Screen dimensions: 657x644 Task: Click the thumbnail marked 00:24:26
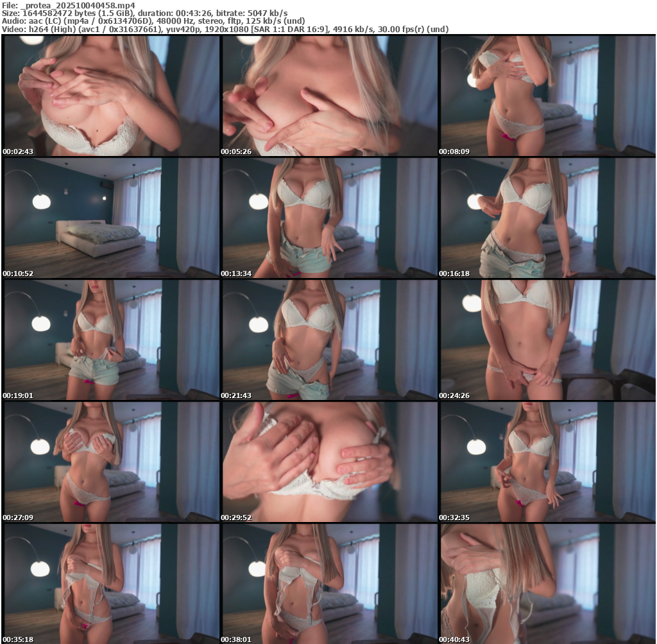(547, 340)
